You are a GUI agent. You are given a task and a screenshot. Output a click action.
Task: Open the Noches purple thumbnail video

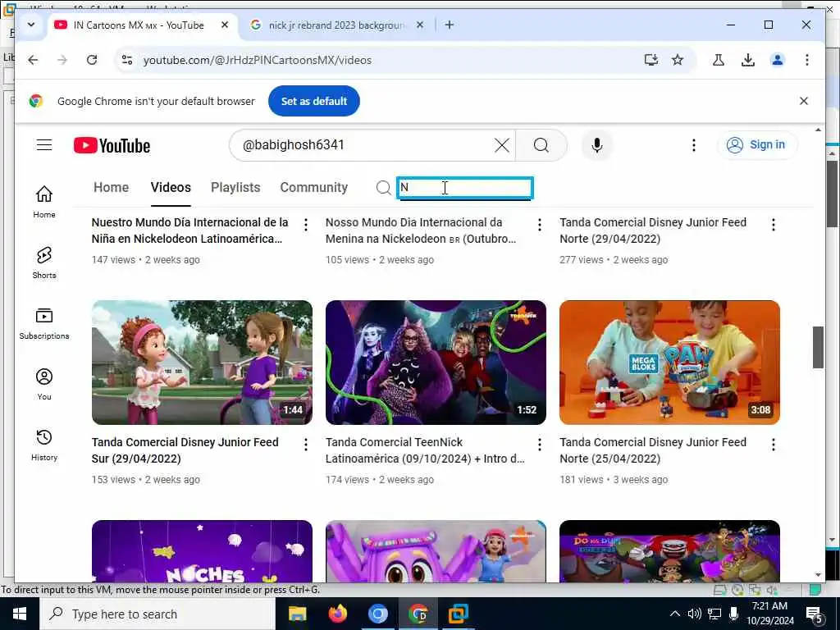[x=202, y=550]
